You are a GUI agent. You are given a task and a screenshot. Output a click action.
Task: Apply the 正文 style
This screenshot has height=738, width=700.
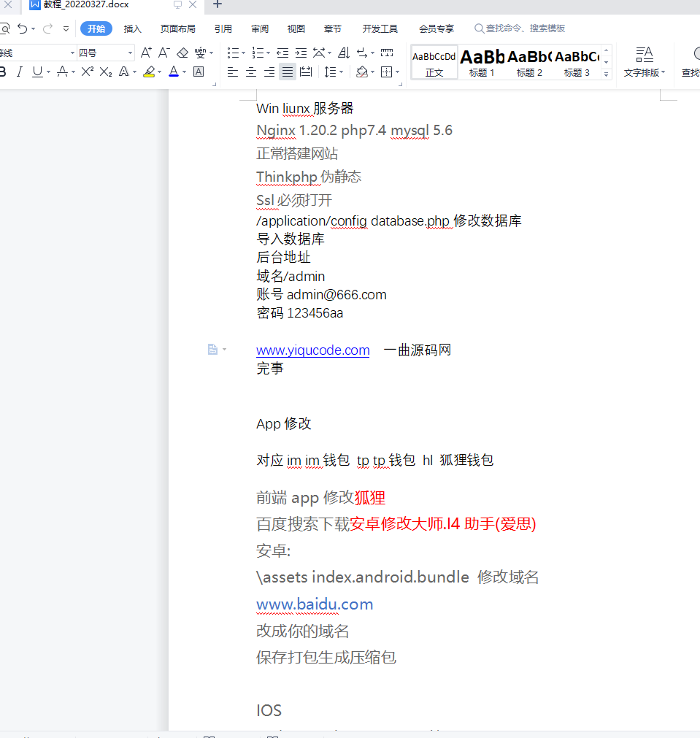[x=434, y=63]
